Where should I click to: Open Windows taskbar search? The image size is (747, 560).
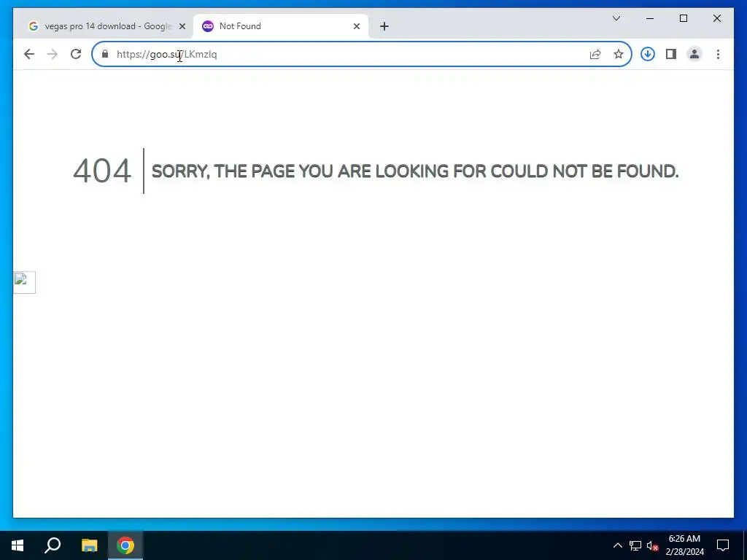point(53,545)
